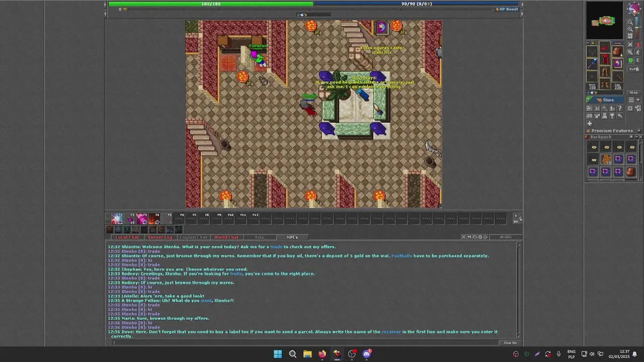Close the current chat tab X icon

463,237
